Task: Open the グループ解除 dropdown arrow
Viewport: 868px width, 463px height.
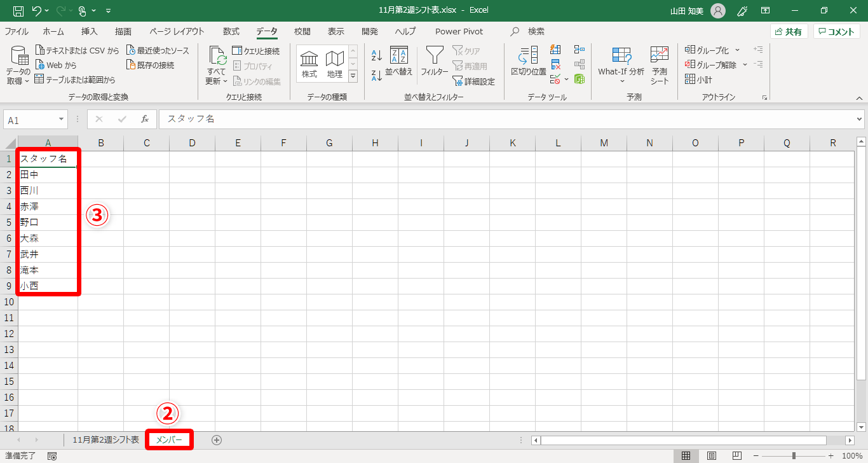Action: point(745,64)
